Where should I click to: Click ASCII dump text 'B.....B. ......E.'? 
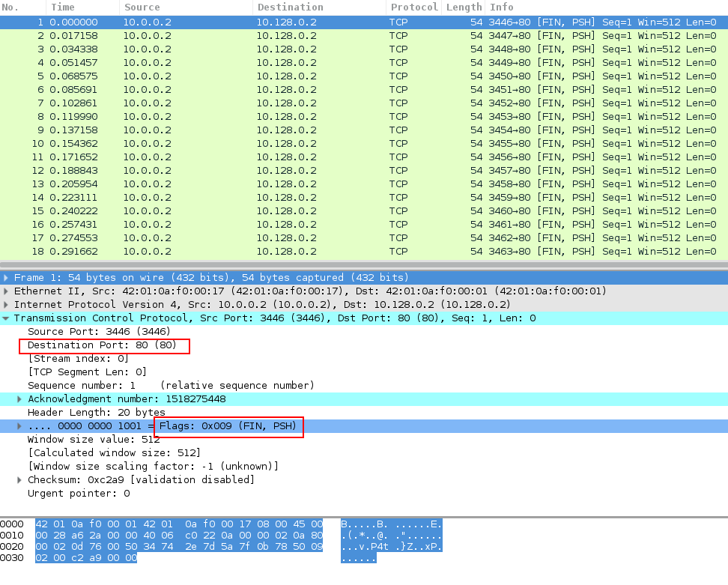[392, 524]
